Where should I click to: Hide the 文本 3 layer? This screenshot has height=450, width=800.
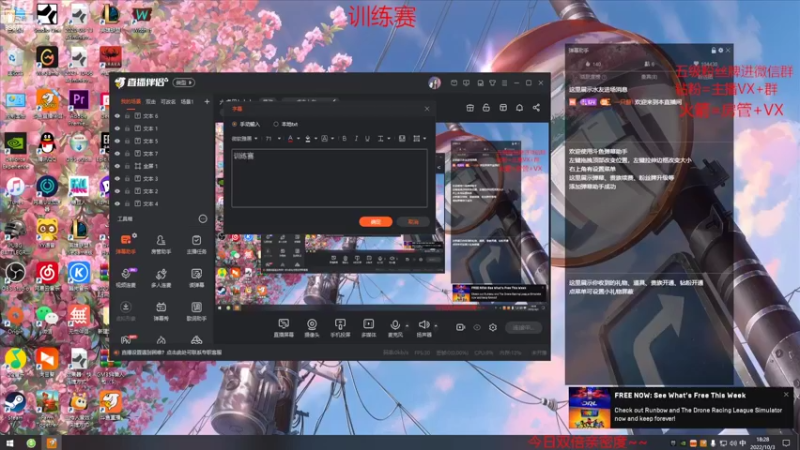117,179
